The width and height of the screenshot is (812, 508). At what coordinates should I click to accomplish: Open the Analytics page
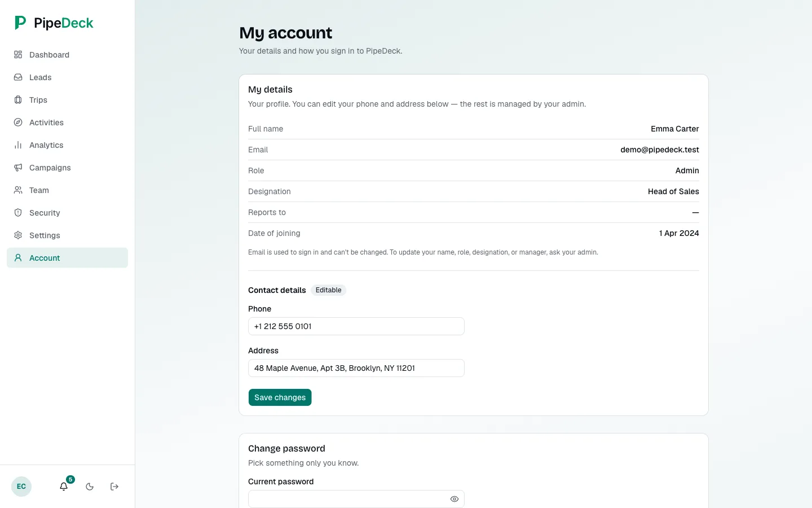pos(67,145)
